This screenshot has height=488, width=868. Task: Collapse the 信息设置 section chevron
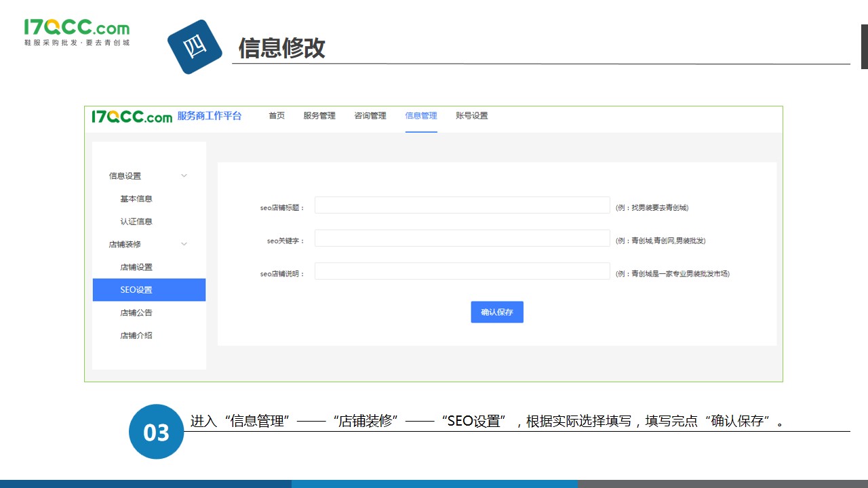coord(184,176)
